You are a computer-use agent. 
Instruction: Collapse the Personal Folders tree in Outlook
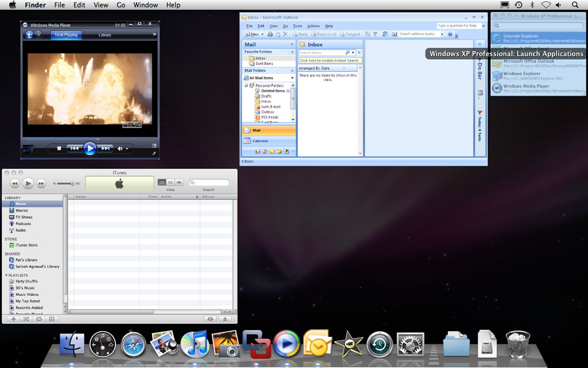(246, 86)
